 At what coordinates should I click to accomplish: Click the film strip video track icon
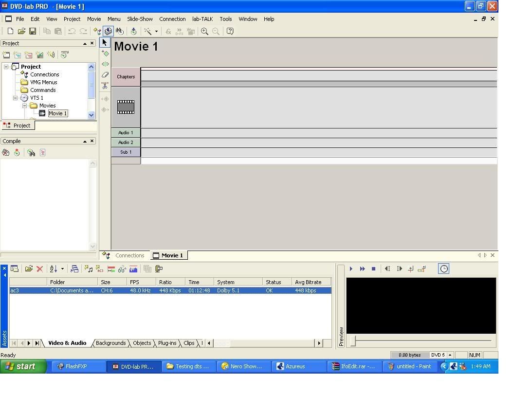pyautogui.click(x=126, y=107)
